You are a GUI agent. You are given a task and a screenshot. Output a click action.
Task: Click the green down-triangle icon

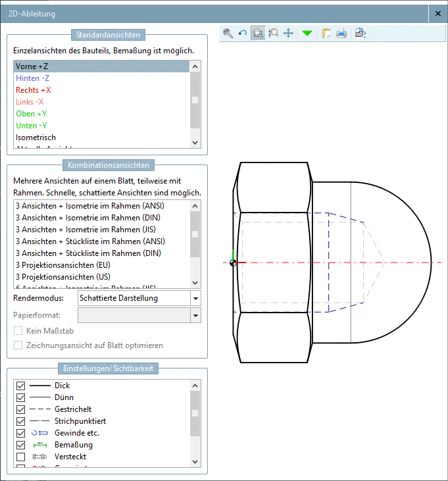click(307, 33)
